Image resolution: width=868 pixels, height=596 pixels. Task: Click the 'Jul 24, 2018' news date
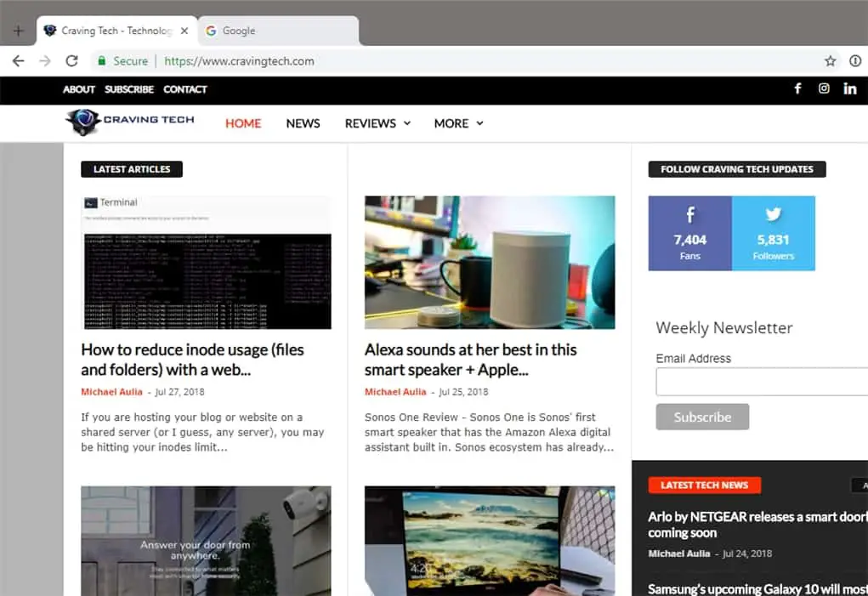tap(747, 553)
